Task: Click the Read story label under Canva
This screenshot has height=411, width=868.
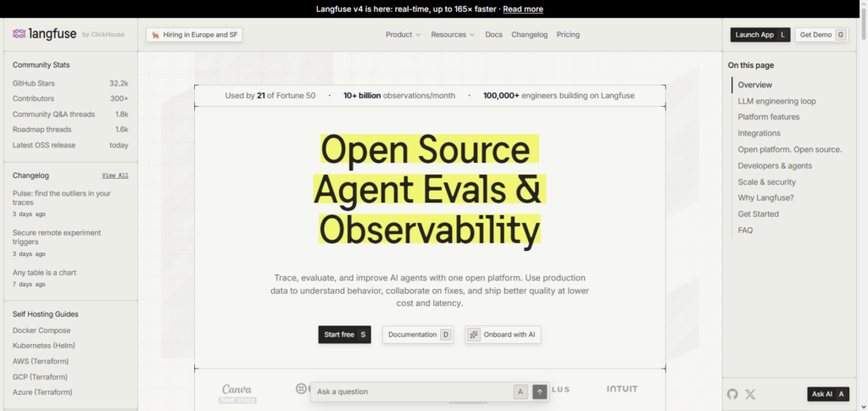Action: click(237, 399)
